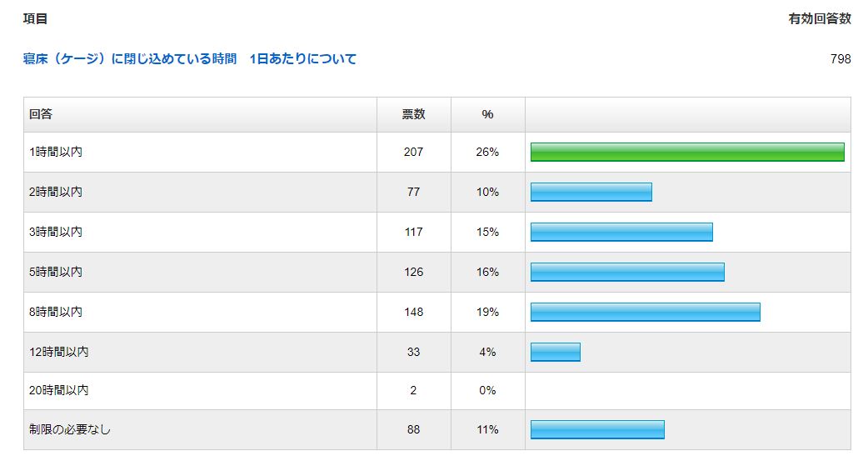Click the blue bar for 12時間以内

[x=555, y=352]
